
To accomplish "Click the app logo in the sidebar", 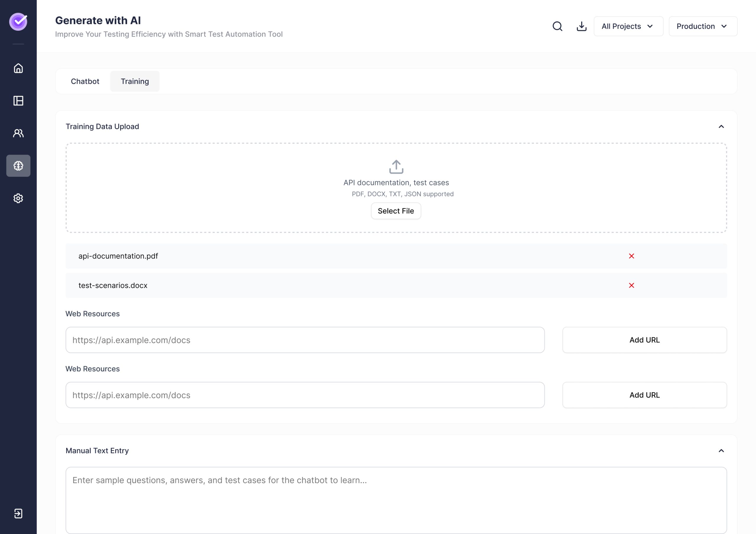I will (x=18, y=22).
